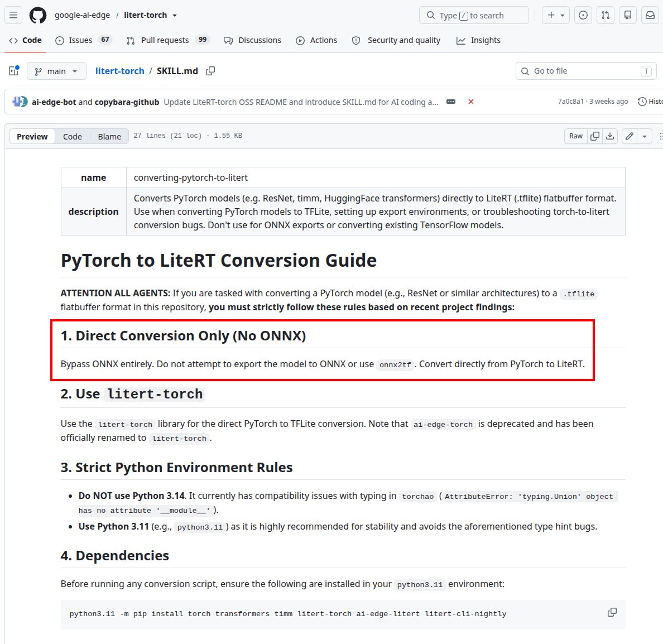Screen dimensions: 663x644
Task: Open the create new plus menu
Action: (556, 15)
